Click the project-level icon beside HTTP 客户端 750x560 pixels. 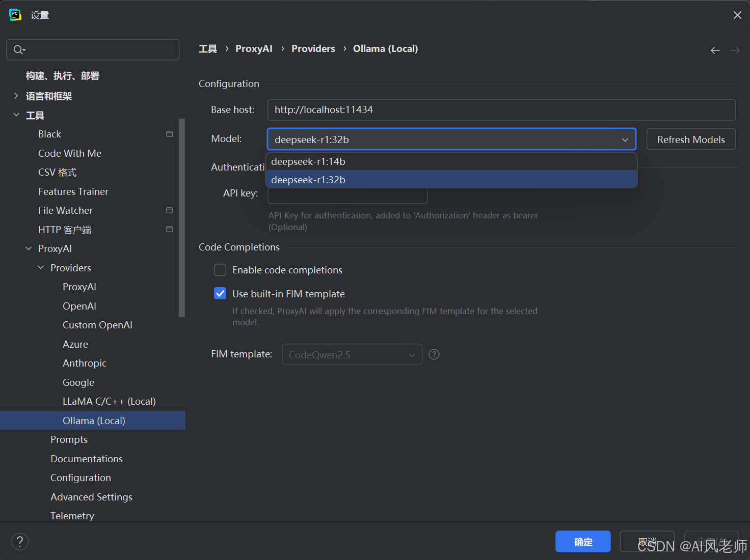(x=170, y=229)
